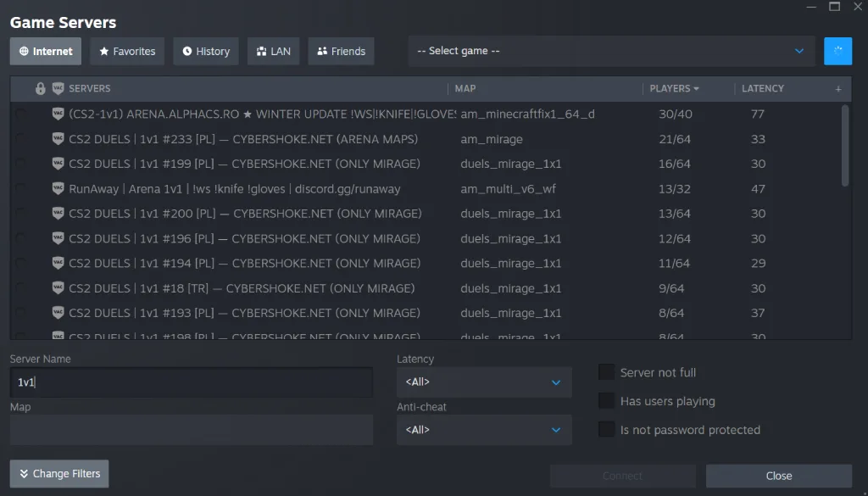Select the RunAway Arena 1v1 server
This screenshot has height=496, width=868.
click(426, 189)
